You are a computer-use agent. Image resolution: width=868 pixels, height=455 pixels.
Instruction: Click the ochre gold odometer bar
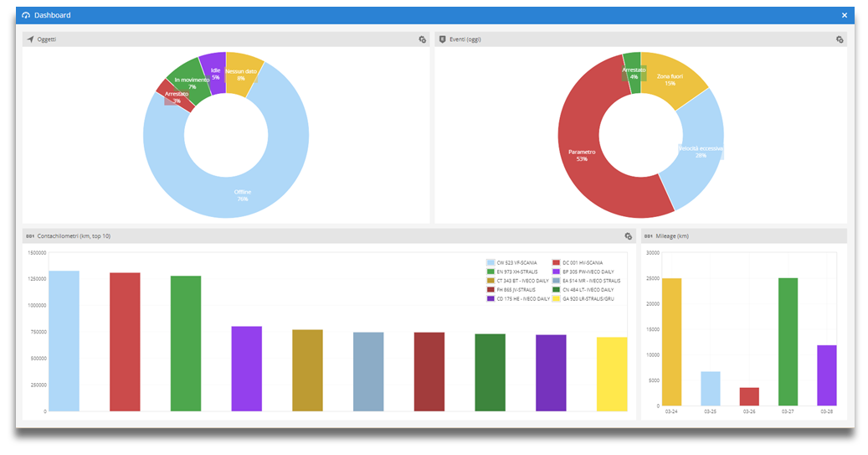coord(308,370)
